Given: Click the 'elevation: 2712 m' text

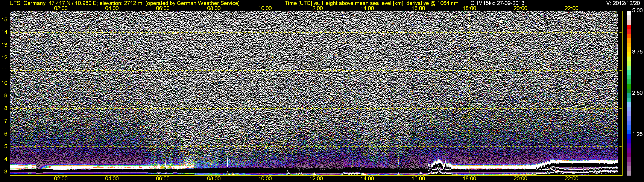Looking at the screenshot, I should pyautogui.click(x=121, y=3).
